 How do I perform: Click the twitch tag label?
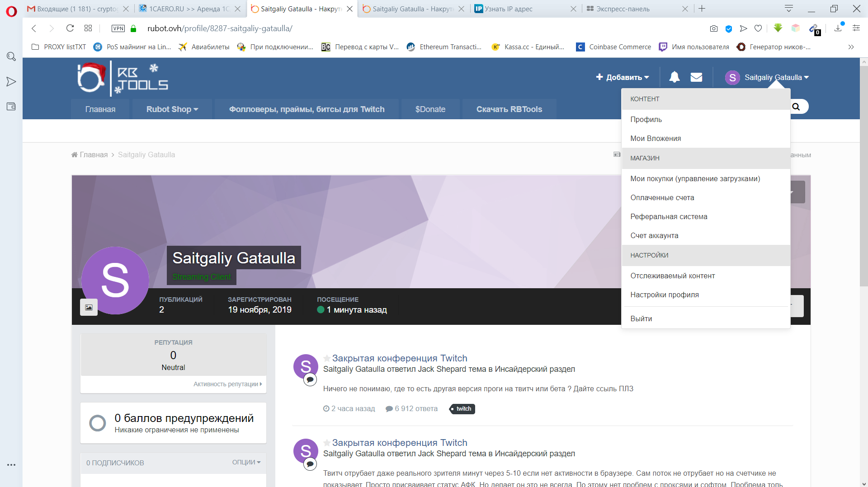click(x=463, y=409)
